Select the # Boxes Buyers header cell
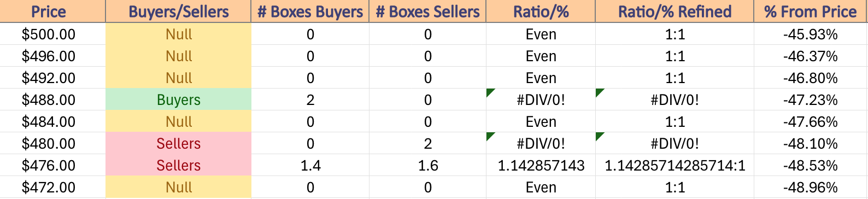 310,11
